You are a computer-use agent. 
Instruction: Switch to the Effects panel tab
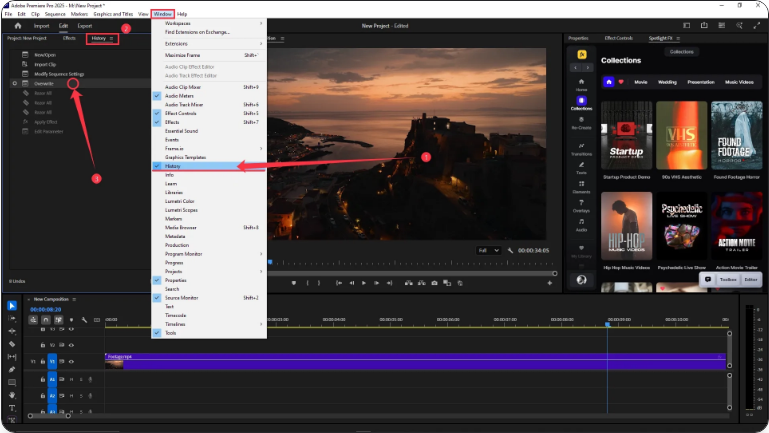tap(69, 38)
